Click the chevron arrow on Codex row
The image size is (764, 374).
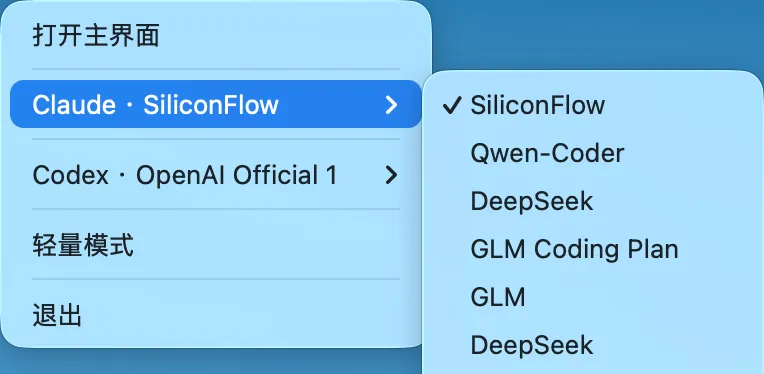[x=391, y=175]
